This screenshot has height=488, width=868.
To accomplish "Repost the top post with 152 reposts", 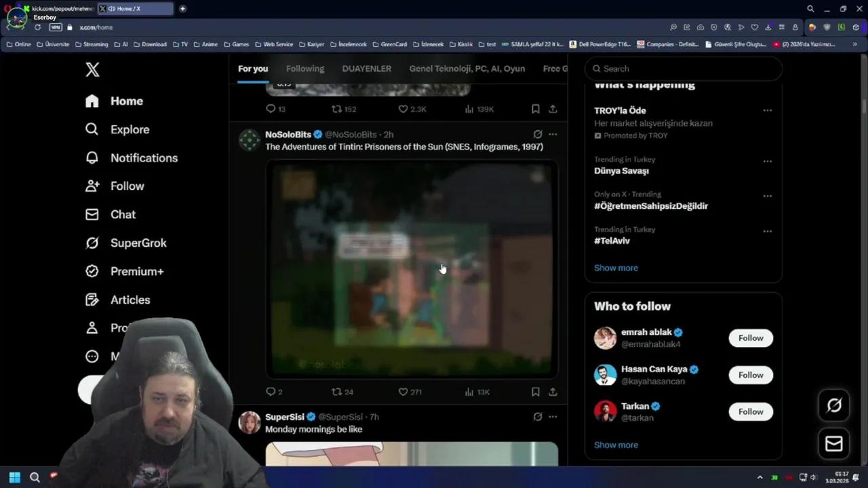I will click(x=343, y=109).
